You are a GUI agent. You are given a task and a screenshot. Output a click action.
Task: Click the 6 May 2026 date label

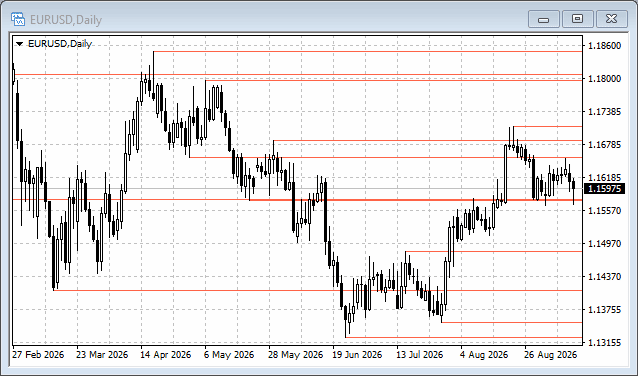pos(229,355)
